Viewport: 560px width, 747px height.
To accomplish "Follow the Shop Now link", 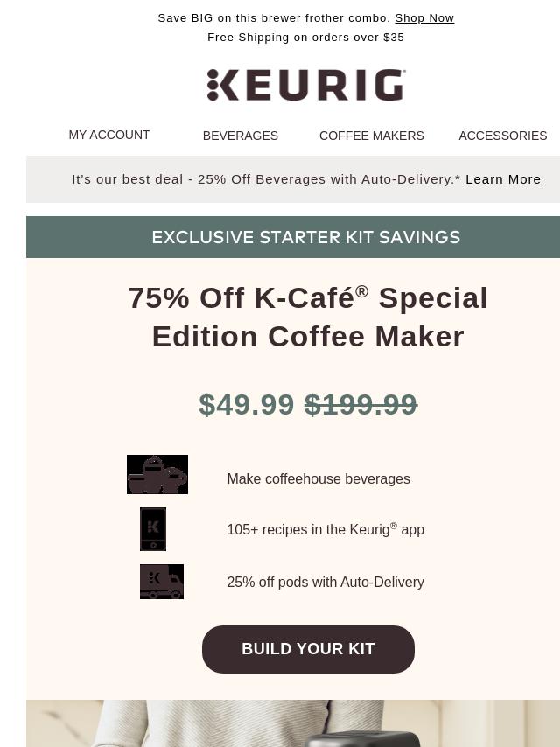I will point(424,18).
